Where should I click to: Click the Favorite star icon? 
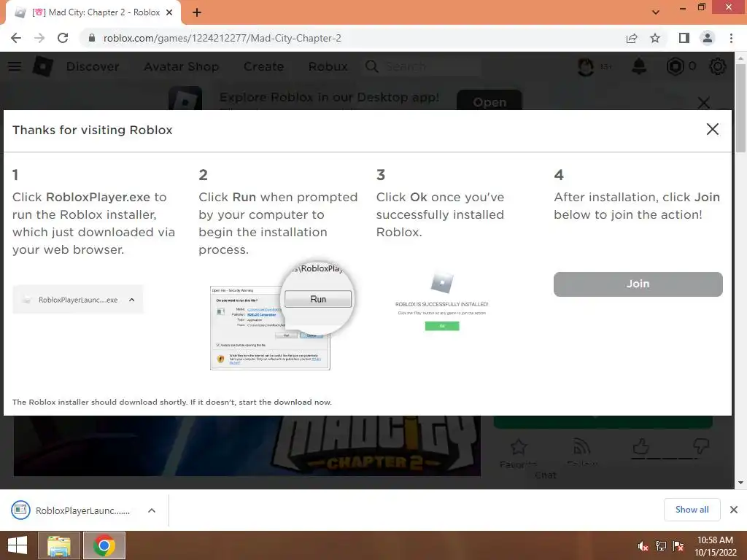(x=519, y=447)
